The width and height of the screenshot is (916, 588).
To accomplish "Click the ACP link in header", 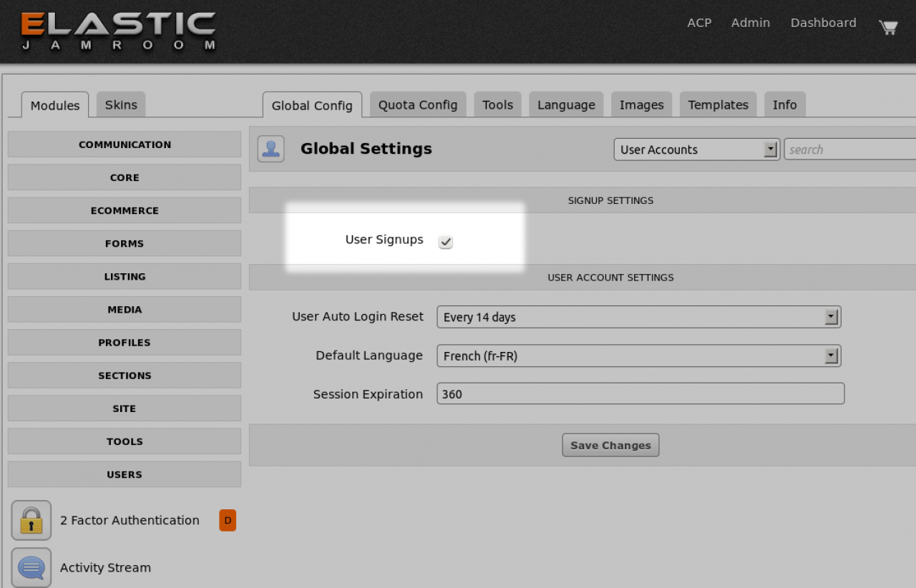I will coord(699,23).
